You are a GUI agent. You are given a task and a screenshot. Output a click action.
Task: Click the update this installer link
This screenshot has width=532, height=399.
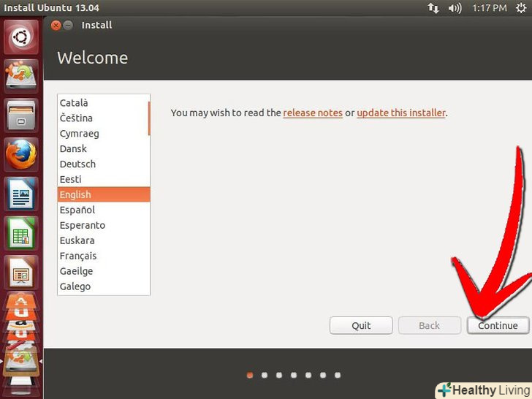401,113
